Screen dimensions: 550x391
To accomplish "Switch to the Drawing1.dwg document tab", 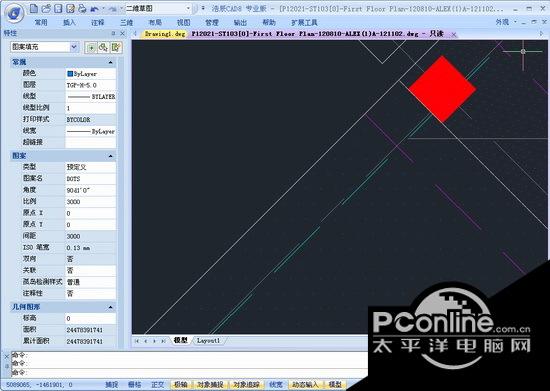I will (x=165, y=34).
